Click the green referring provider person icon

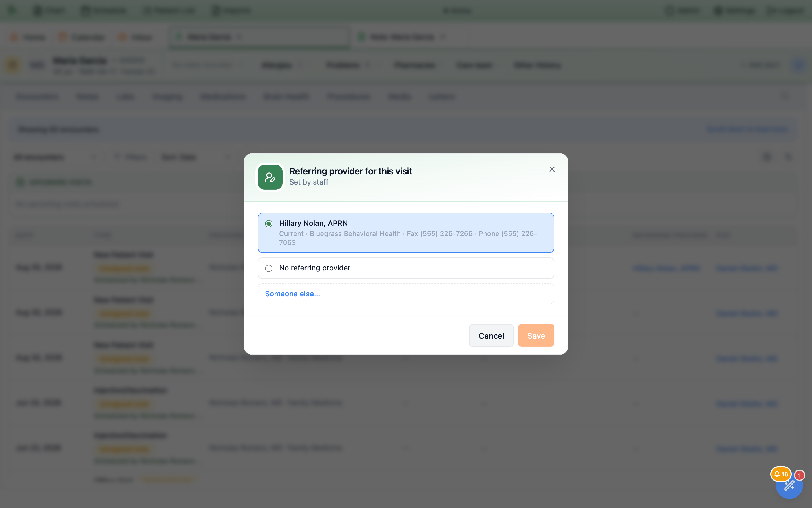pos(270,177)
